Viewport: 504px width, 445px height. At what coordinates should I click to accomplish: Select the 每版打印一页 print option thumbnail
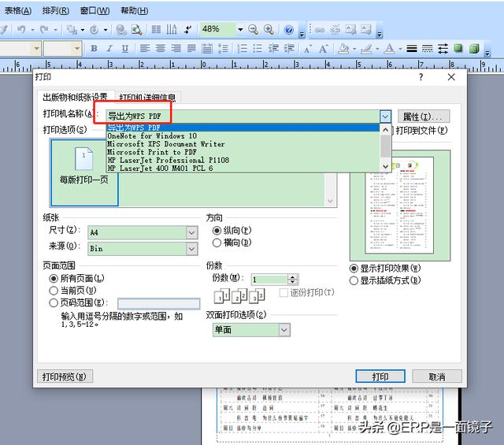84,172
